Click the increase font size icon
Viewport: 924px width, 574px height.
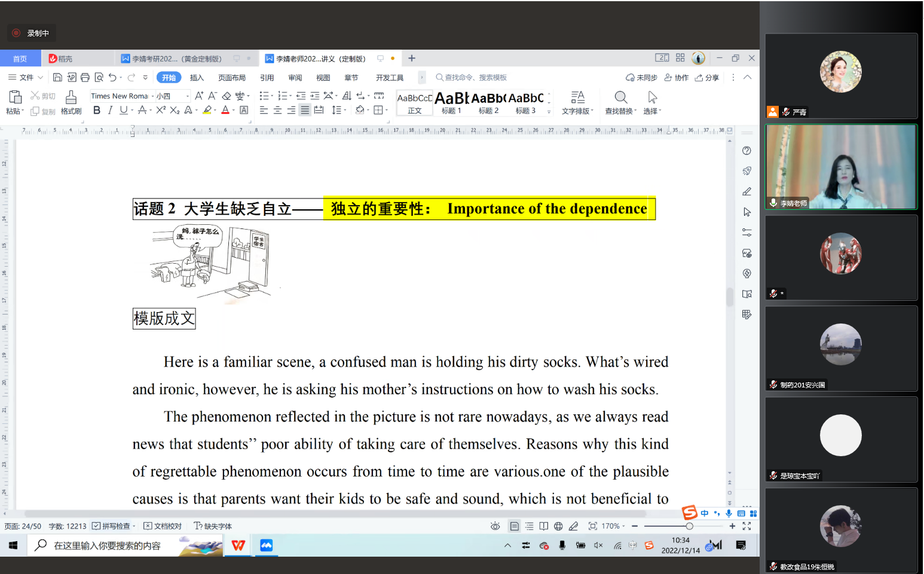click(199, 96)
